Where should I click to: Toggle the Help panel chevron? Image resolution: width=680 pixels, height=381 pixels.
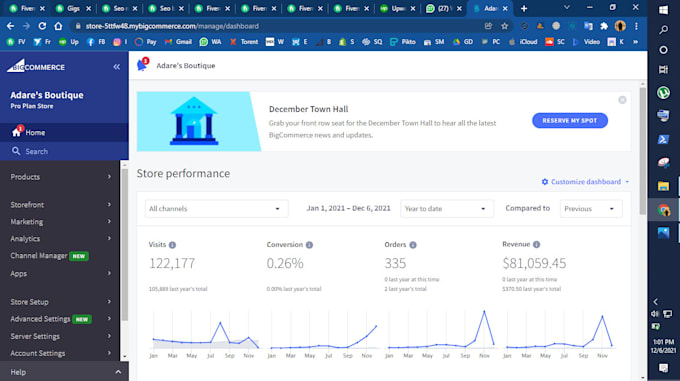point(118,372)
